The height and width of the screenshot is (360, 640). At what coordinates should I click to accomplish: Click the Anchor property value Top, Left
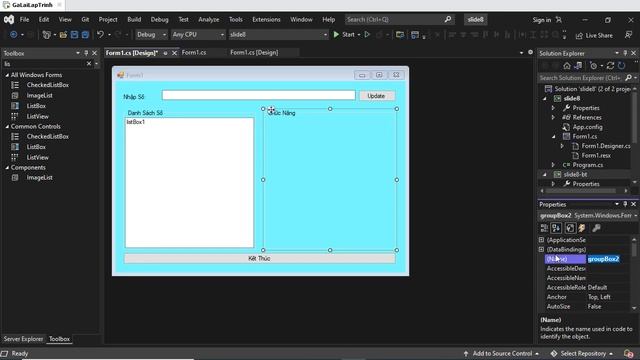coord(599,297)
